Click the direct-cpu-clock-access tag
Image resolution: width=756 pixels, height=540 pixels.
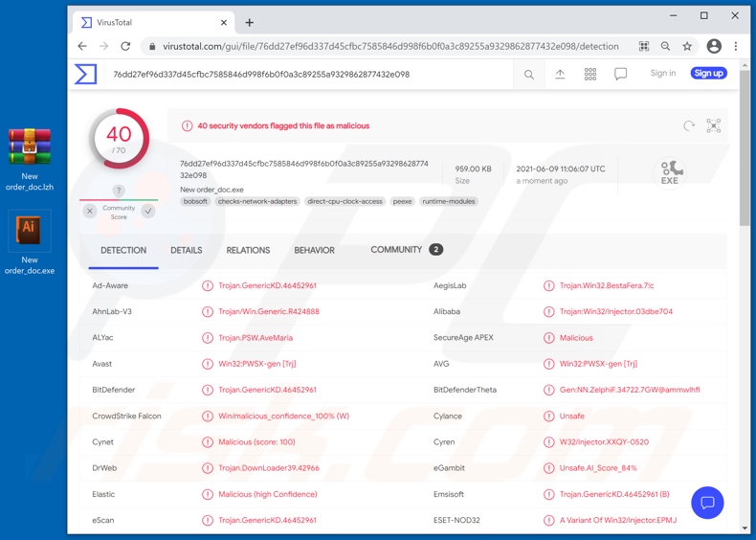[345, 201]
